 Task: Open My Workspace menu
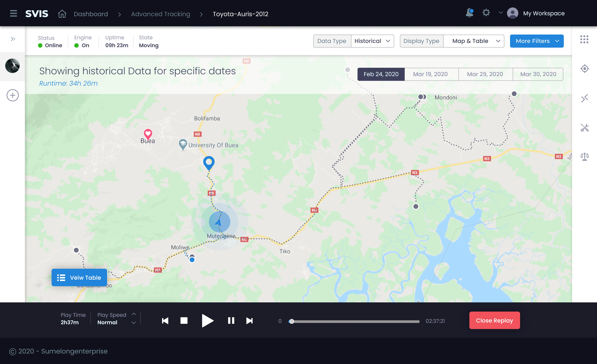click(x=544, y=13)
